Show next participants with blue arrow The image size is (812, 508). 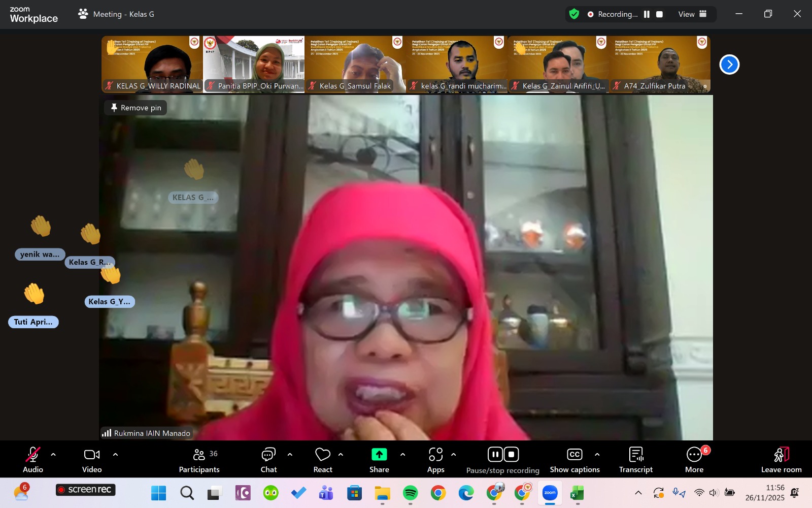click(729, 65)
